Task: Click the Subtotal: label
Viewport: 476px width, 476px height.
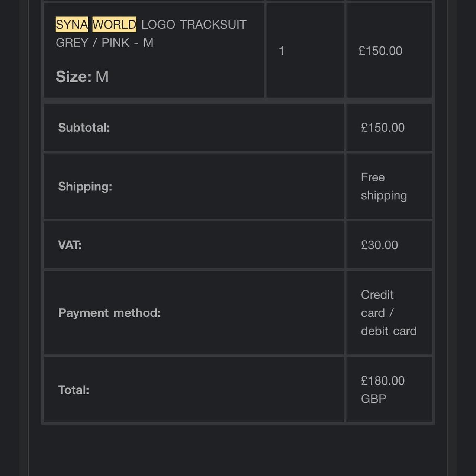Action: (x=84, y=128)
